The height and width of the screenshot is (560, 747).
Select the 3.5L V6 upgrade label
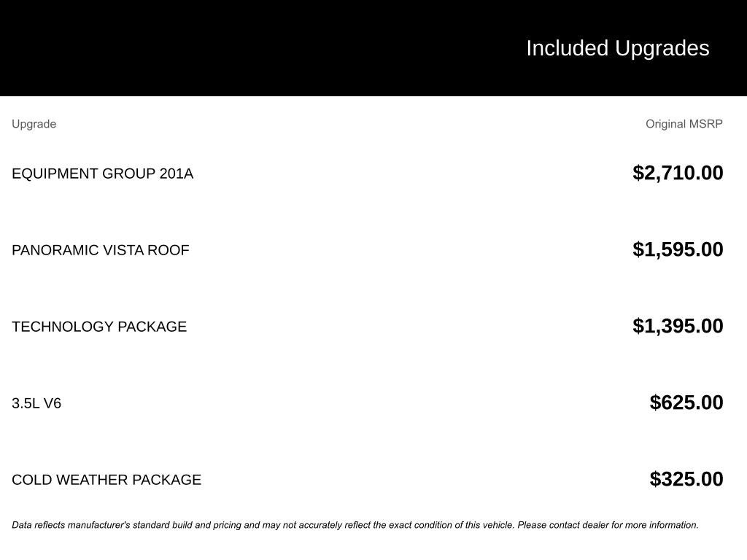pyautogui.click(x=36, y=403)
